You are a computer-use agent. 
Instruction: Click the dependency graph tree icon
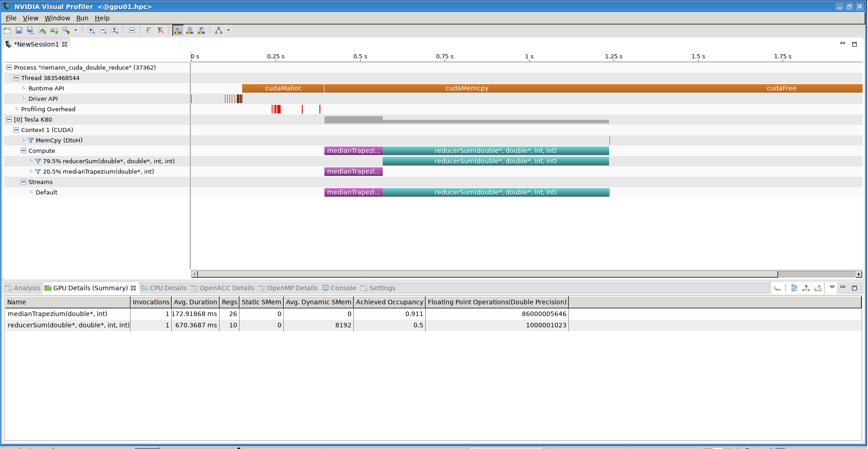point(219,30)
